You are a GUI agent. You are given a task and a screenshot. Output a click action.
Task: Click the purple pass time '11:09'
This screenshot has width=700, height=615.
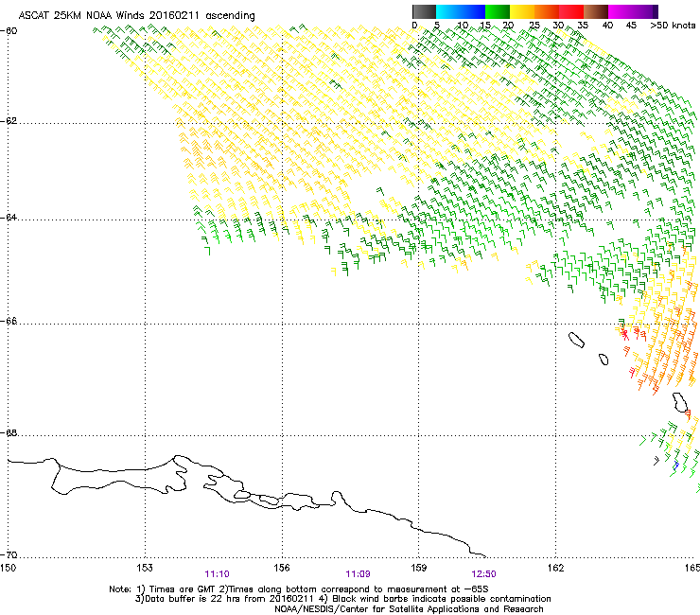(x=358, y=574)
